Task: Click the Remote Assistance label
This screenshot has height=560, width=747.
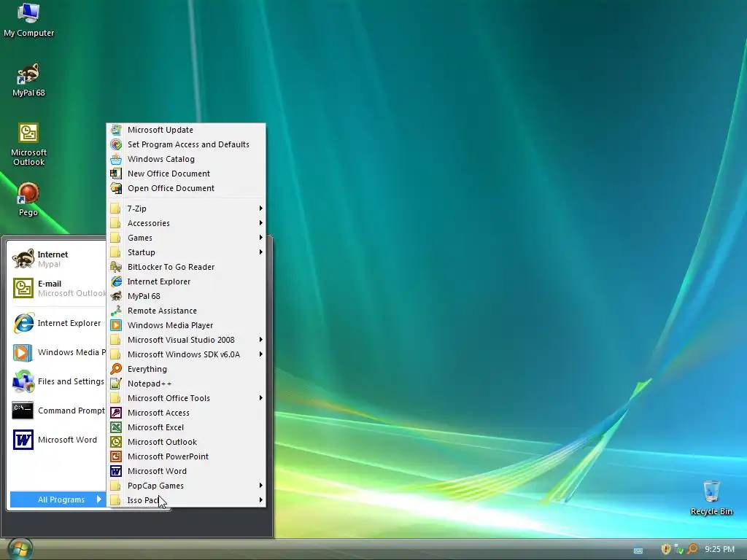Action: (162, 311)
